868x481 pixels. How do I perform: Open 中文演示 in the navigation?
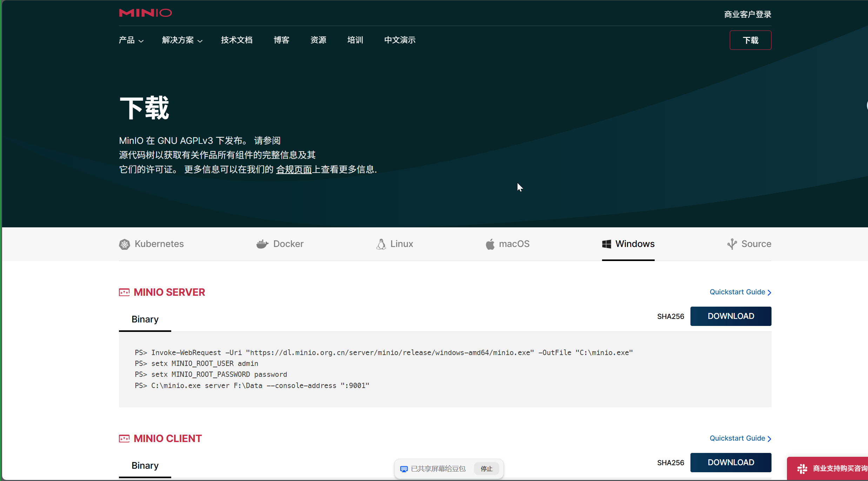point(400,40)
